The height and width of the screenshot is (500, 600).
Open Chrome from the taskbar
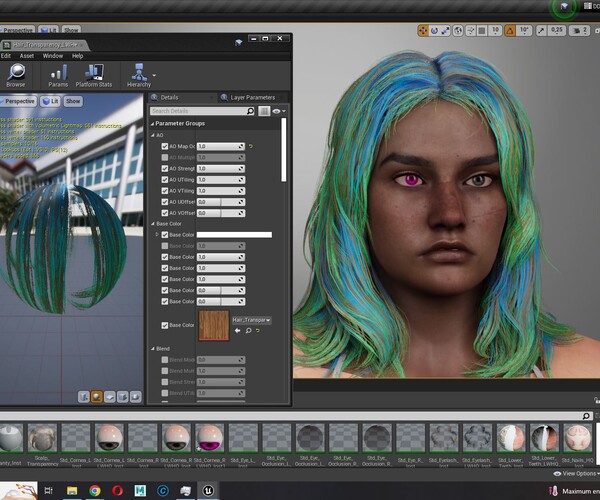point(95,490)
